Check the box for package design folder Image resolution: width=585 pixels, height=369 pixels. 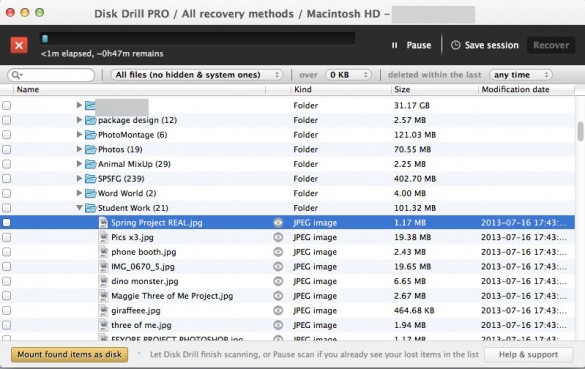tap(6, 120)
